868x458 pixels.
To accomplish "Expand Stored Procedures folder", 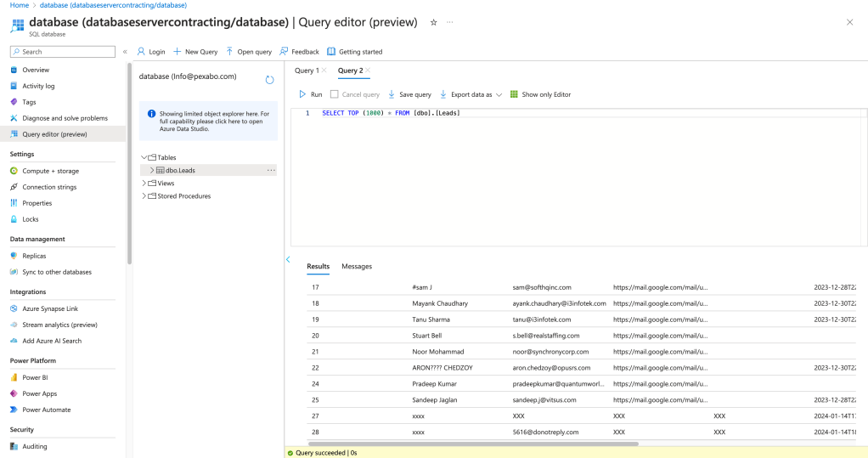I will [x=144, y=195].
